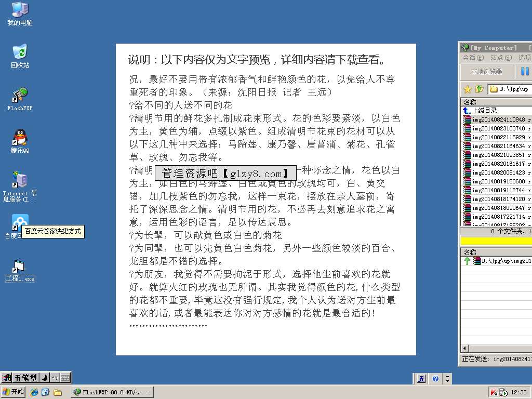Open the 站点 menu in FlashFXP
The width and height of the screenshot is (532, 399).
click(501, 58)
